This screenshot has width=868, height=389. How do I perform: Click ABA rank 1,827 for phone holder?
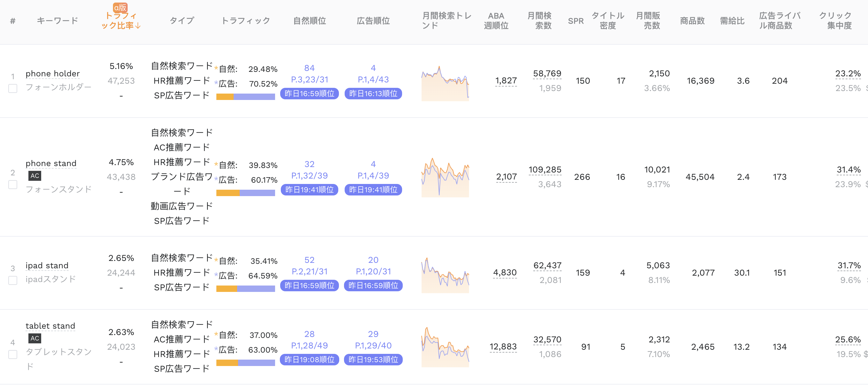click(506, 80)
